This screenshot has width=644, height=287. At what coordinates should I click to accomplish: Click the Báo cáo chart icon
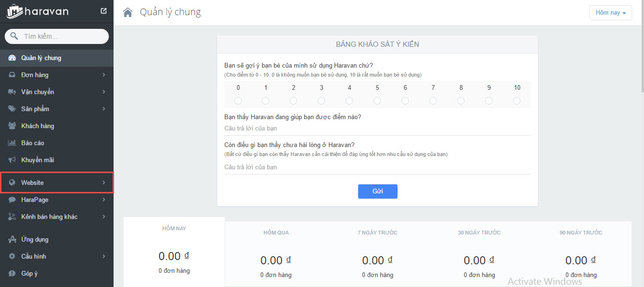point(12,143)
